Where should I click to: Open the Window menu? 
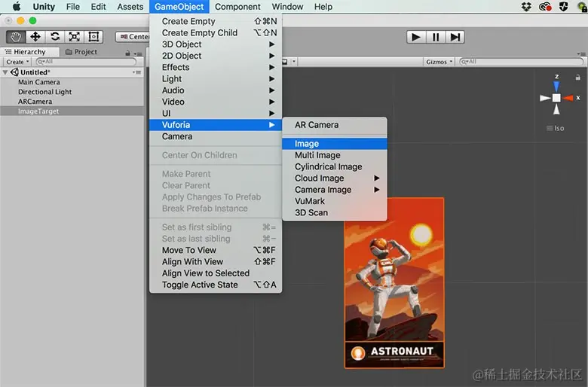point(287,7)
